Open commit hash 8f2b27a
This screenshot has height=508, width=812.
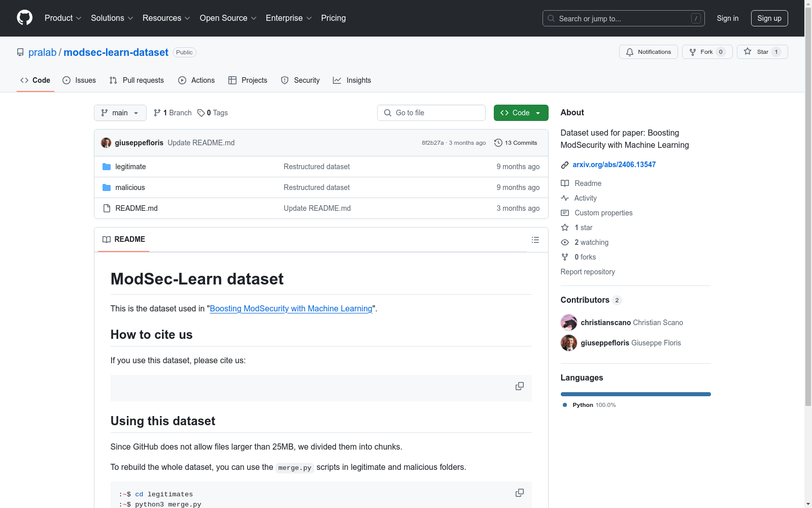[432, 143]
